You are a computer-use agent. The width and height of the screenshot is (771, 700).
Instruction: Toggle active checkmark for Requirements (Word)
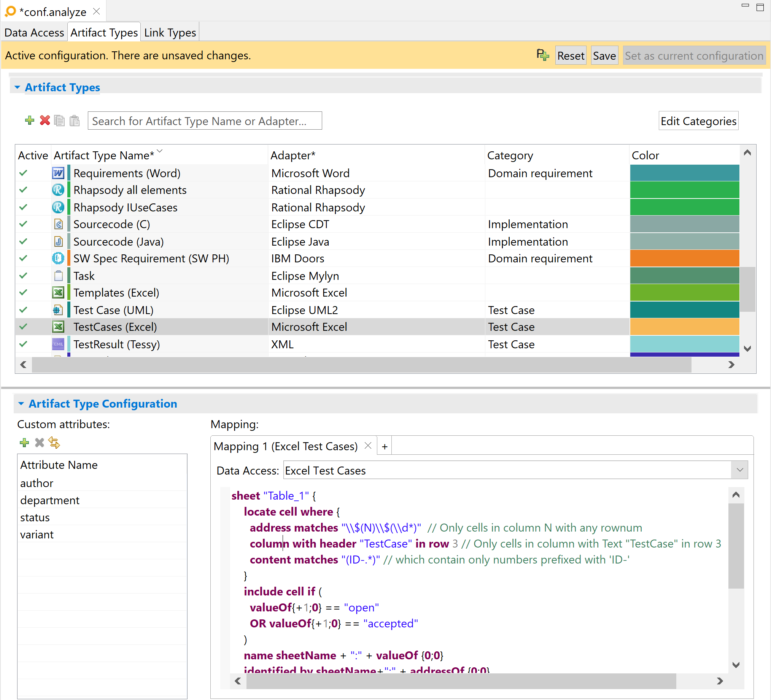pyautogui.click(x=23, y=173)
